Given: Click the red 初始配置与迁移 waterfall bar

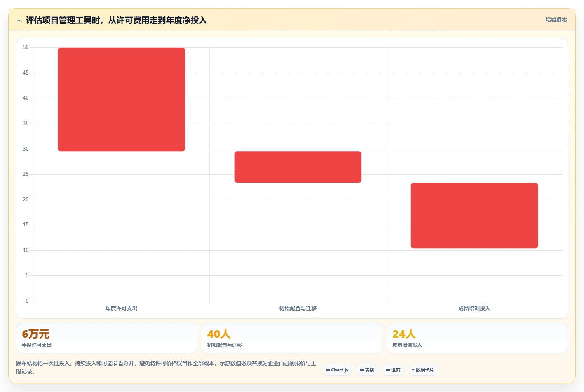Looking at the screenshot, I should tap(298, 167).
